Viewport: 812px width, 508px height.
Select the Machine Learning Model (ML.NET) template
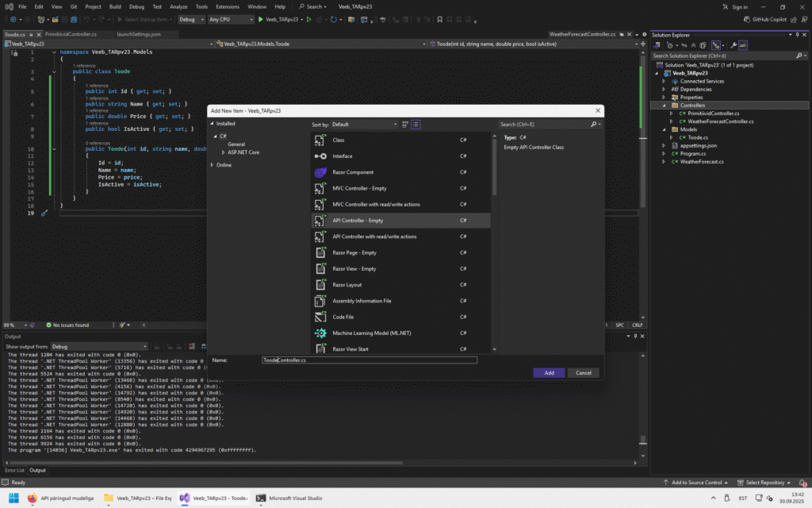pos(371,333)
